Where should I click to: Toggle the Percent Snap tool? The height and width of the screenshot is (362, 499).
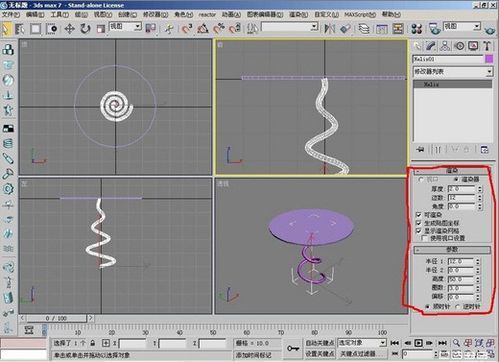pos(219,29)
